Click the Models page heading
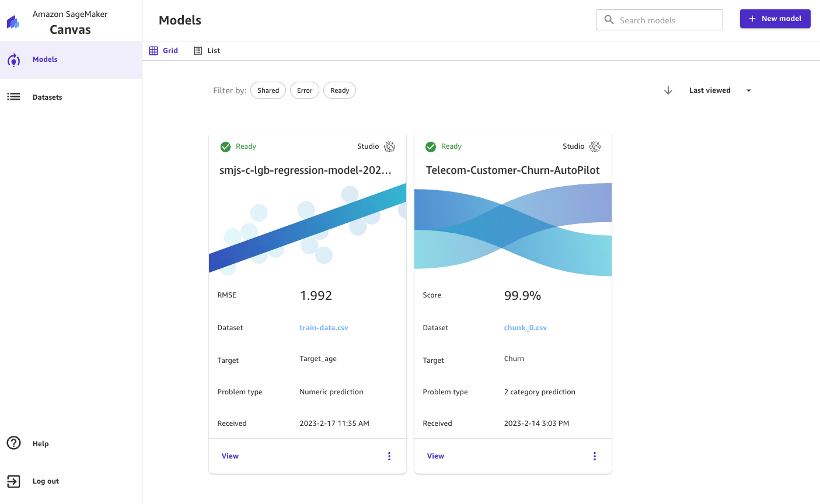 [x=180, y=20]
